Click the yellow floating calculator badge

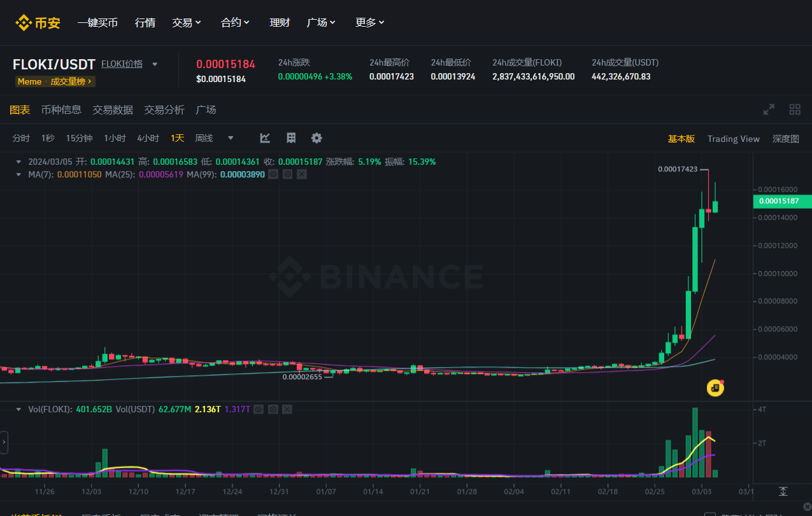(716, 387)
